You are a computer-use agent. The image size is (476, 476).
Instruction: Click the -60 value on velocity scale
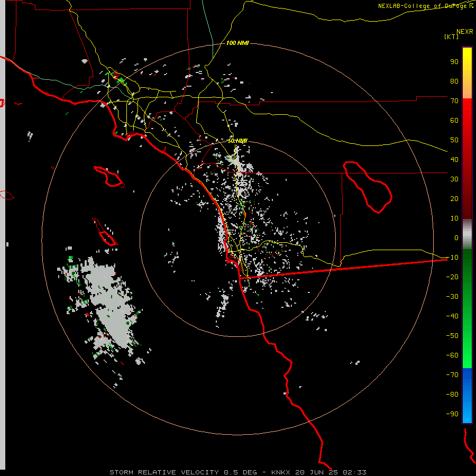point(452,355)
